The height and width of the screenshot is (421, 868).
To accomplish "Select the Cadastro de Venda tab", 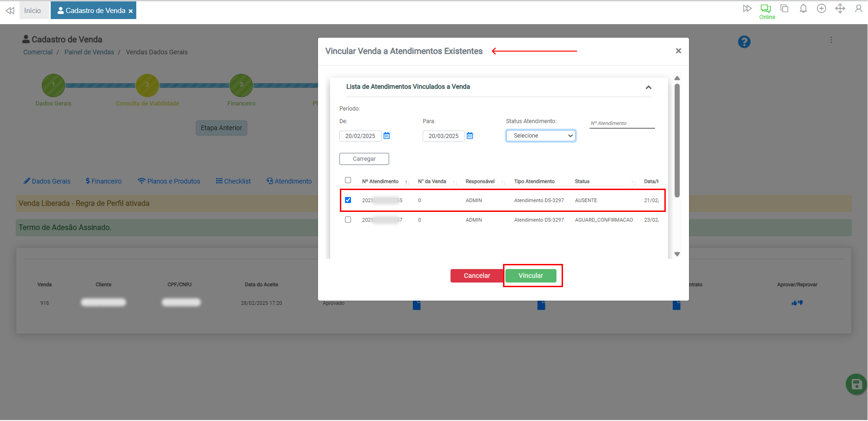I will point(92,11).
